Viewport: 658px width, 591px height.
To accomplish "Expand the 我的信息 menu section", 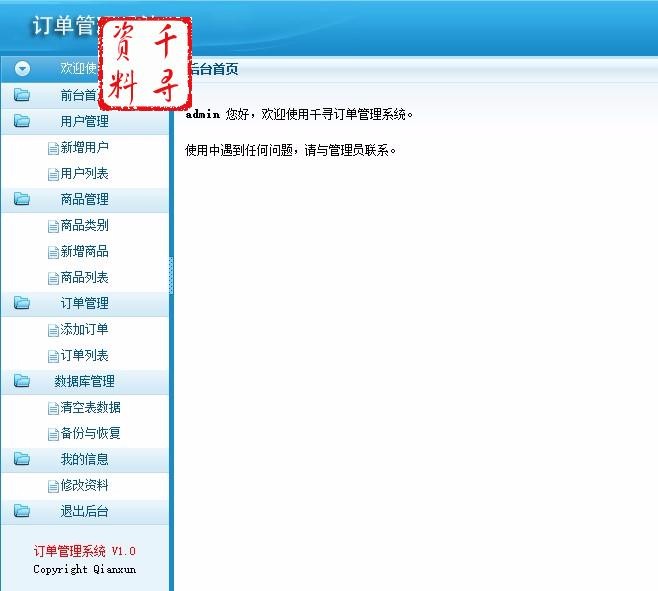I will tap(84, 459).
